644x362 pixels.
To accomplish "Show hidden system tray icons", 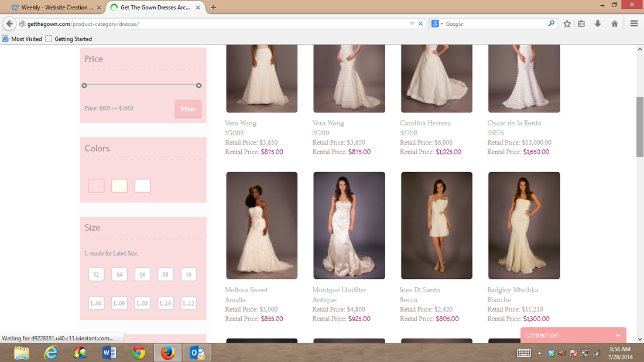I will pos(539,353).
